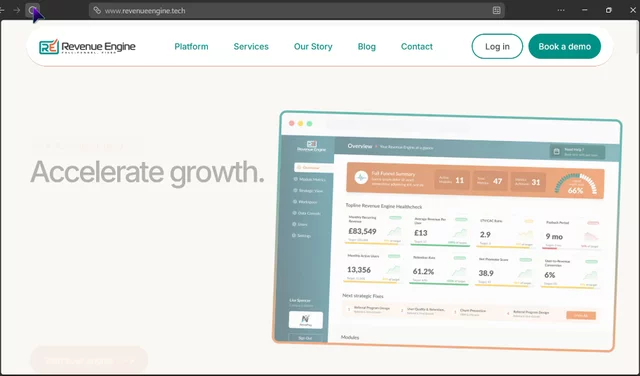Click the page's vertical scrollbar

[x=637, y=37]
